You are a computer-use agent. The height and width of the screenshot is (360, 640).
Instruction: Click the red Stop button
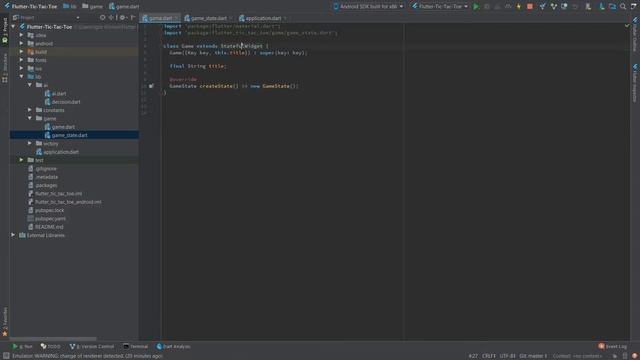530,7
